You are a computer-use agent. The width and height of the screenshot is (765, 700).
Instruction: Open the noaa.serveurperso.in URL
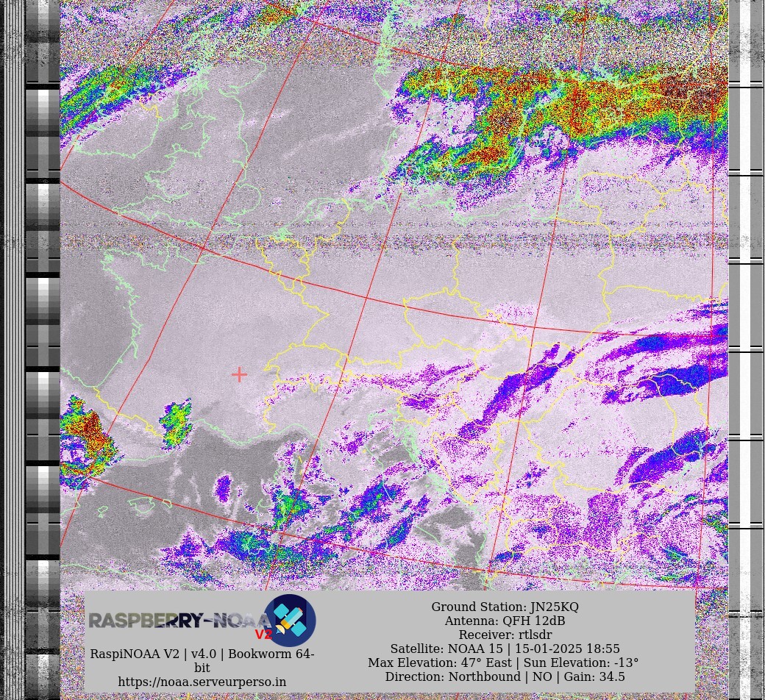click(x=202, y=682)
